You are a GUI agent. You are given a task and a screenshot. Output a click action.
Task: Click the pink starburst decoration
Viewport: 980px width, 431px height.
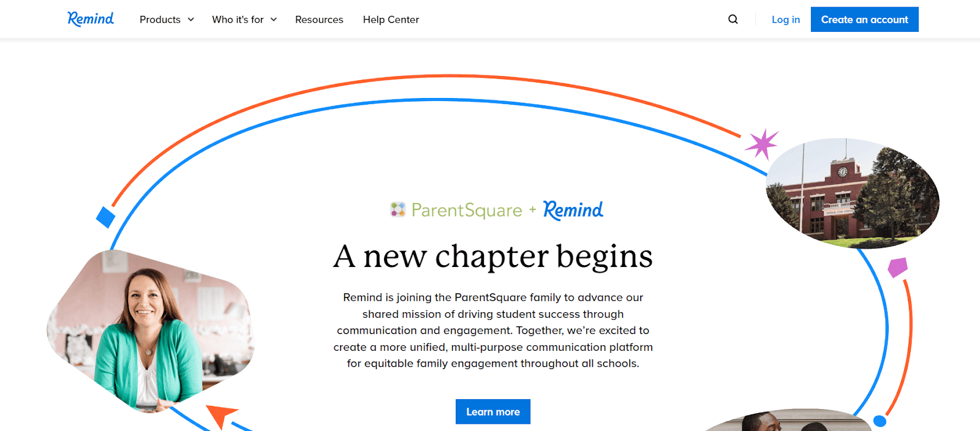pos(762,144)
